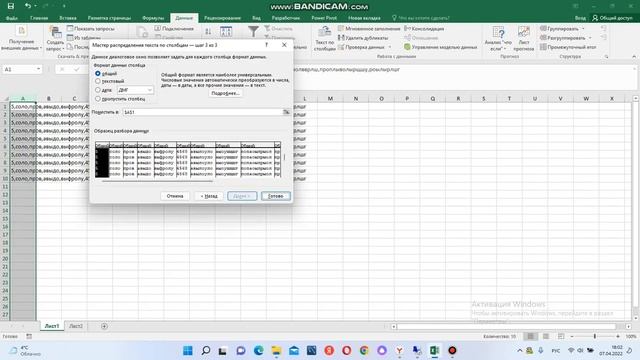The width and height of the screenshot is (640, 360).
Task: Click the Get External Data icon
Action: coord(21,31)
